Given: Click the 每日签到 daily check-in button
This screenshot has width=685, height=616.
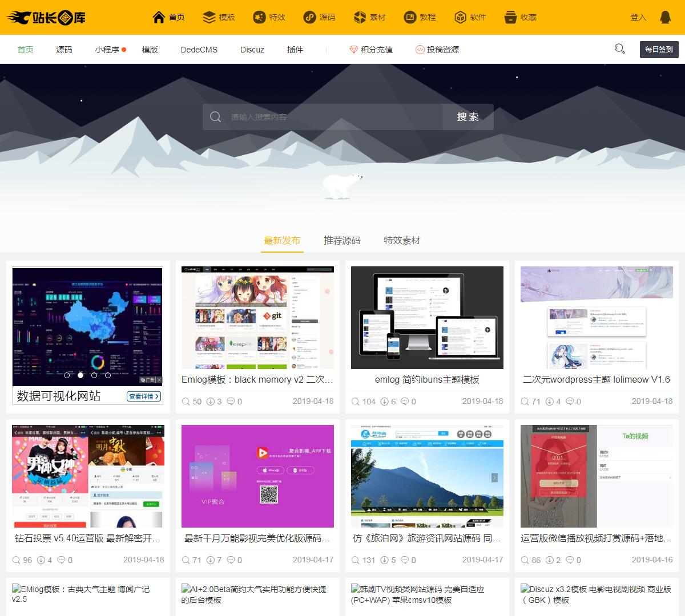Looking at the screenshot, I should (659, 50).
